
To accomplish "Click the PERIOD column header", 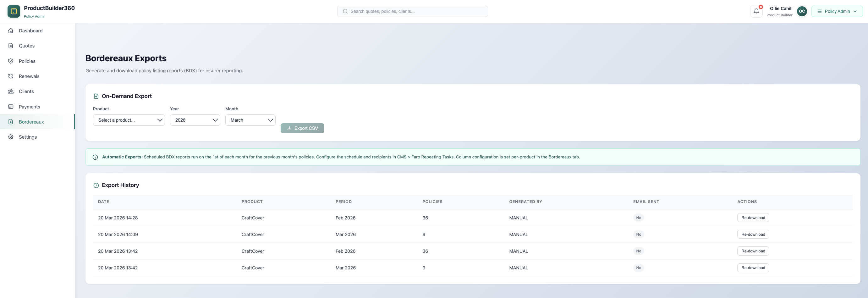I will click(x=343, y=201).
